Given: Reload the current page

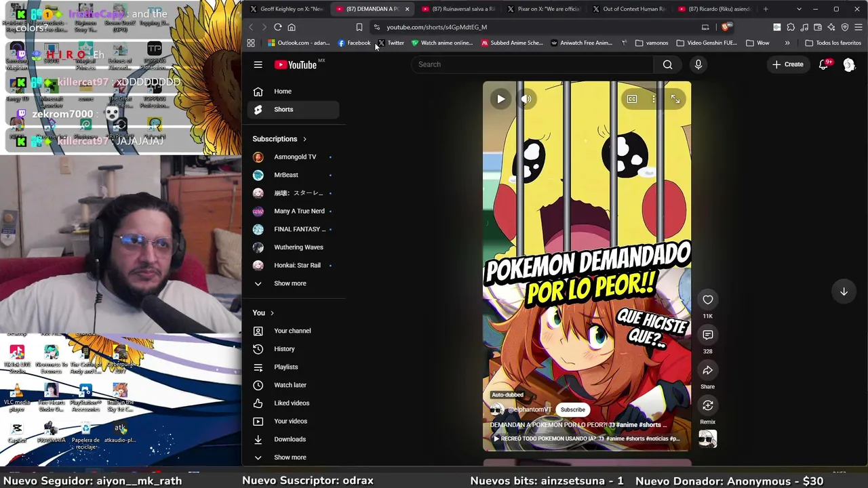Looking at the screenshot, I should pos(277,27).
